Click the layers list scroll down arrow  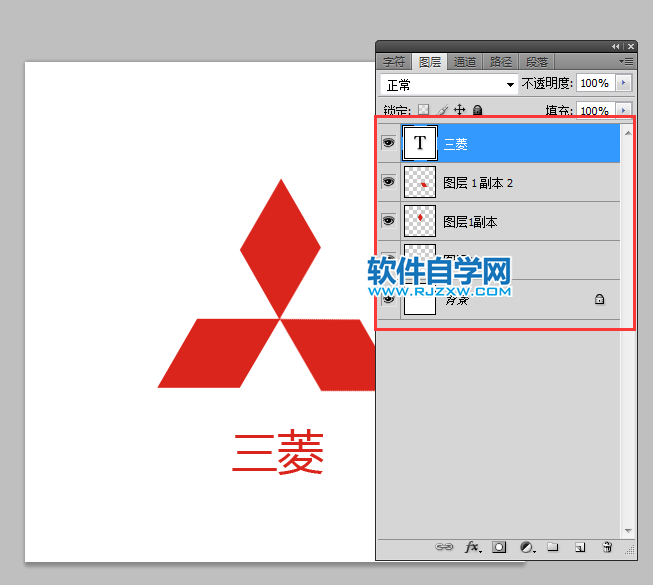point(628,531)
